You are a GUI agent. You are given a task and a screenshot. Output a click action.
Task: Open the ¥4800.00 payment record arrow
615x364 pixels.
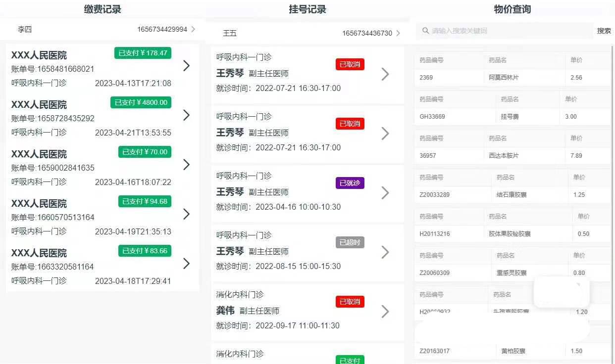point(186,115)
